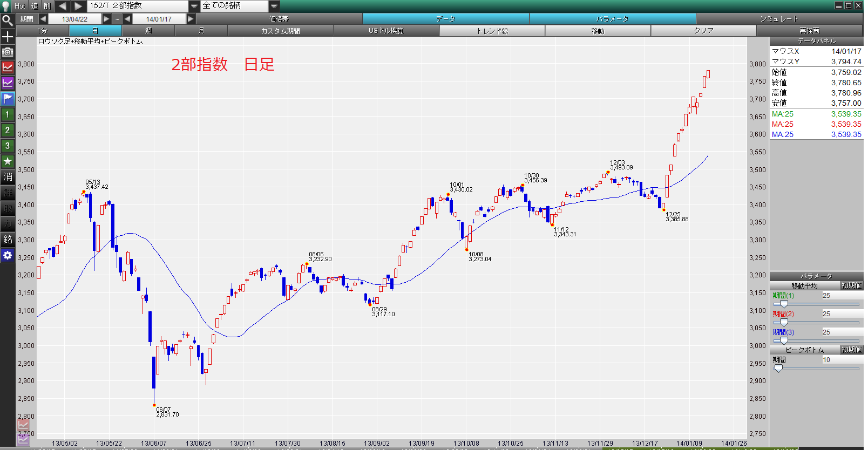Screen dimensions: 868x450
Task: Click the 期間 period label button
Action: 26,19
